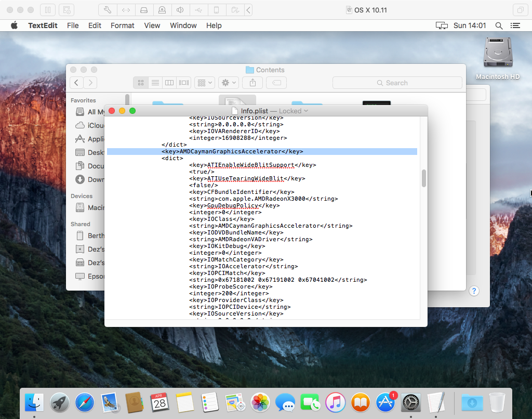Select the Epson device in the Finder sidebar
The width and height of the screenshot is (532, 419).
(89, 277)
